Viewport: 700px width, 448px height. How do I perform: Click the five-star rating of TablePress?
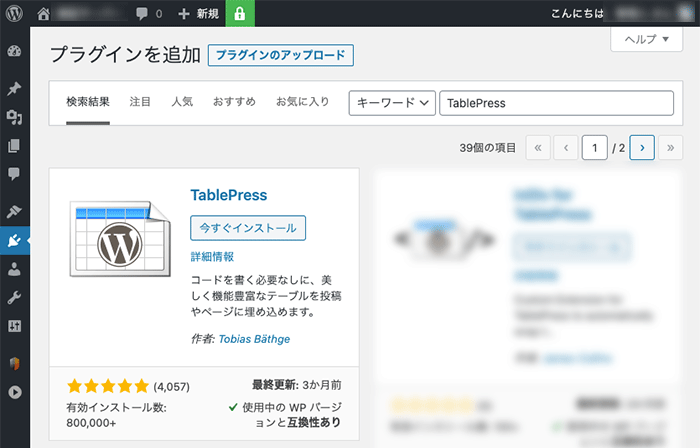click(x=108, y=386)
